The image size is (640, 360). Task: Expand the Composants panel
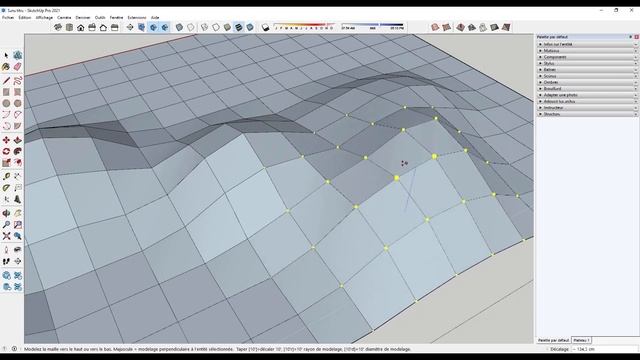[x=587, y=57]
